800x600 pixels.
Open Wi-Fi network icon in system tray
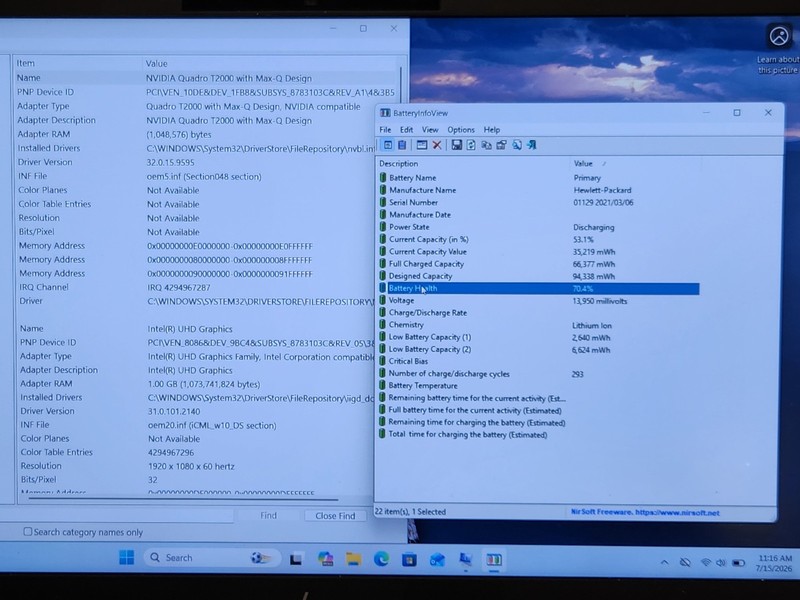tap(706, 562)
